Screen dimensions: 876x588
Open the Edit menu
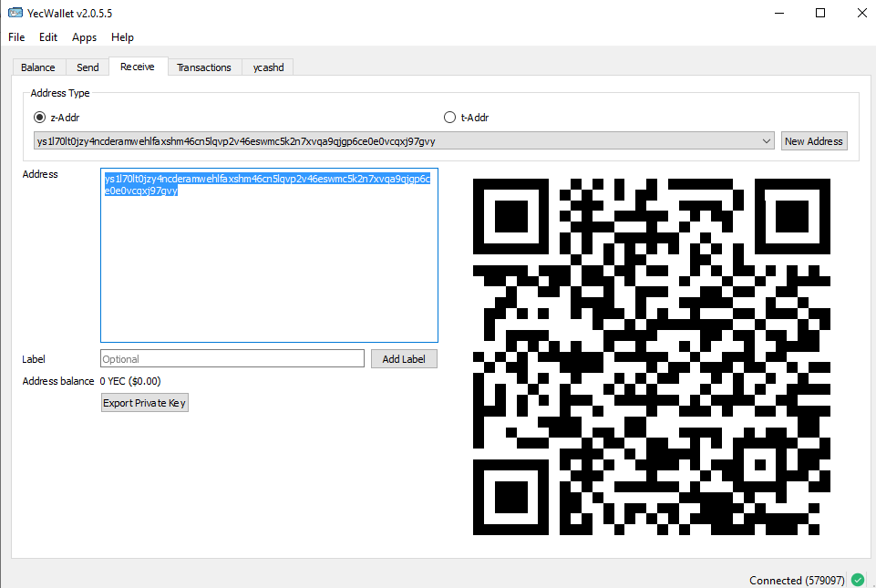click(47, 37)
